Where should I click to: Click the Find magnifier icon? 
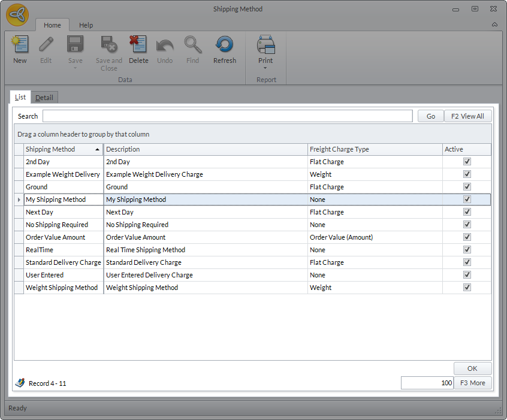192,46
